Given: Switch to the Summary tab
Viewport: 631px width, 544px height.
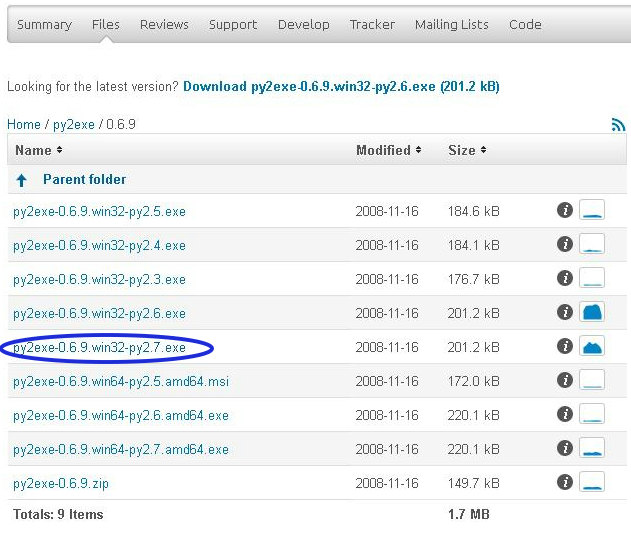Looking at the screenshot, I should (44, 25).
